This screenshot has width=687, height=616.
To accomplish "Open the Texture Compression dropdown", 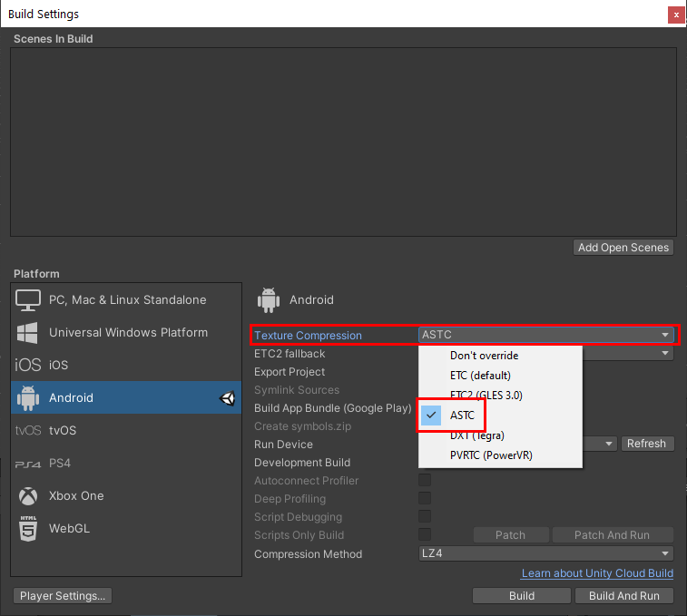I will click(545, 335).
